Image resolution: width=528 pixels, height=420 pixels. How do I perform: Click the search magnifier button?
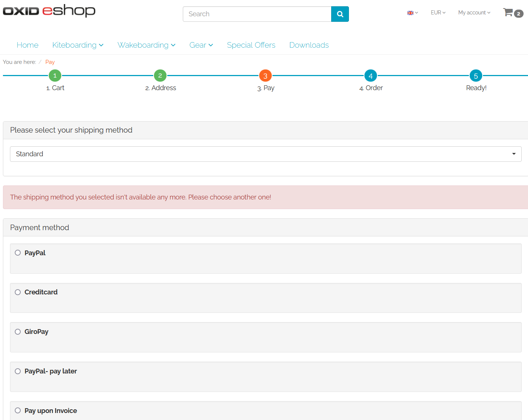[340, 14]
